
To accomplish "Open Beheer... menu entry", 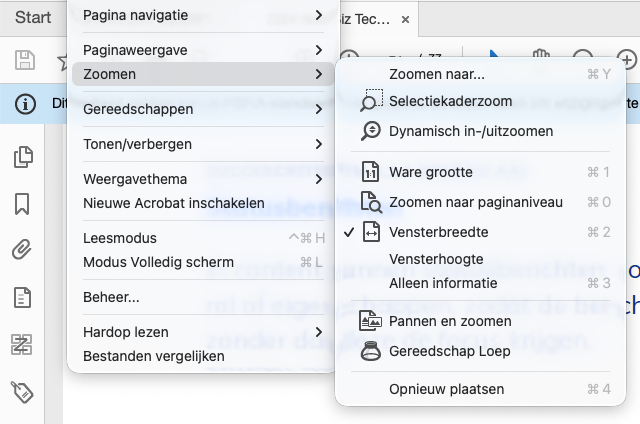I will click(x=203, y=297).
